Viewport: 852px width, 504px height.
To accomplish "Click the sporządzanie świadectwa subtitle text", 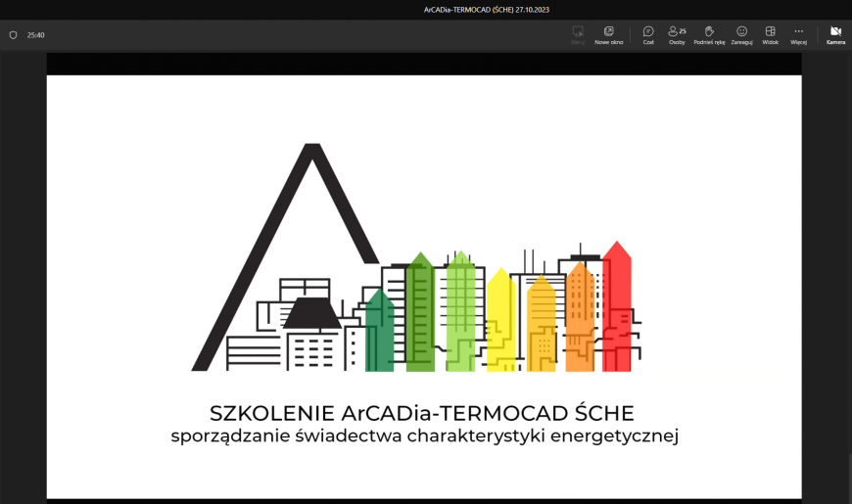I will [x=424, y=436].
